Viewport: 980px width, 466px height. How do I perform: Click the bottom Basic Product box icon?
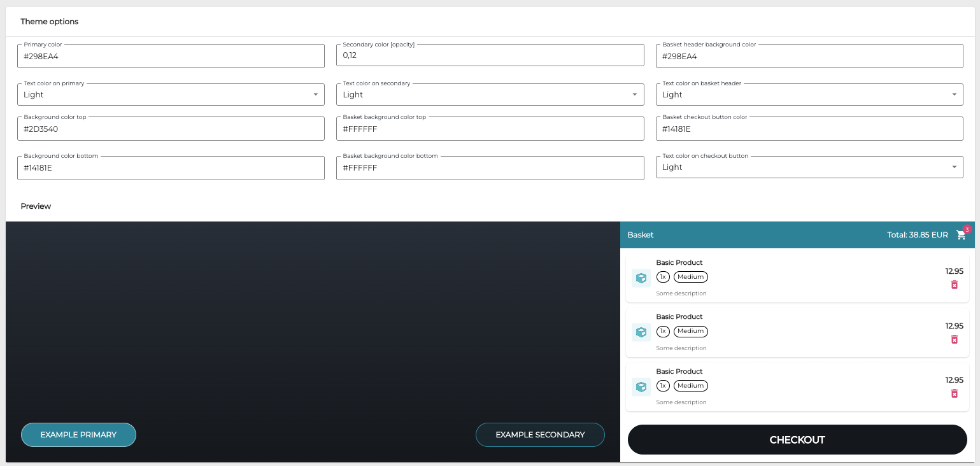click(641, 387)
